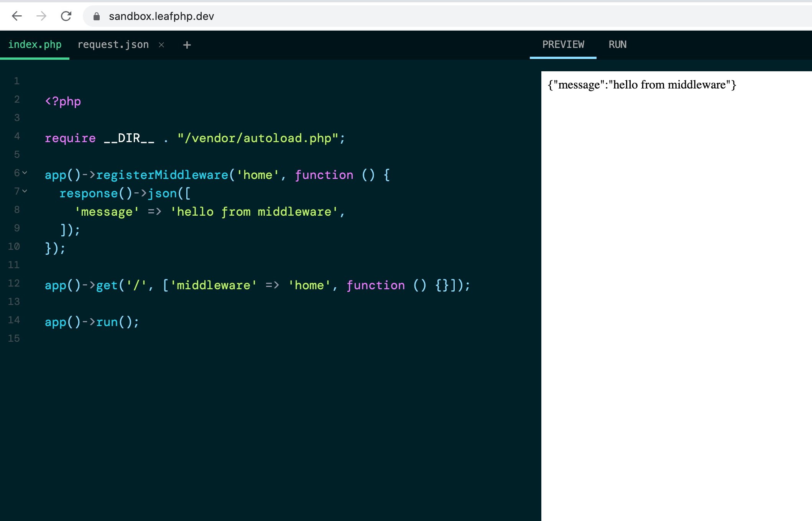This screenshot has height=521, width=812.
Task: Close the request.json tab
Action: [161, 44]
